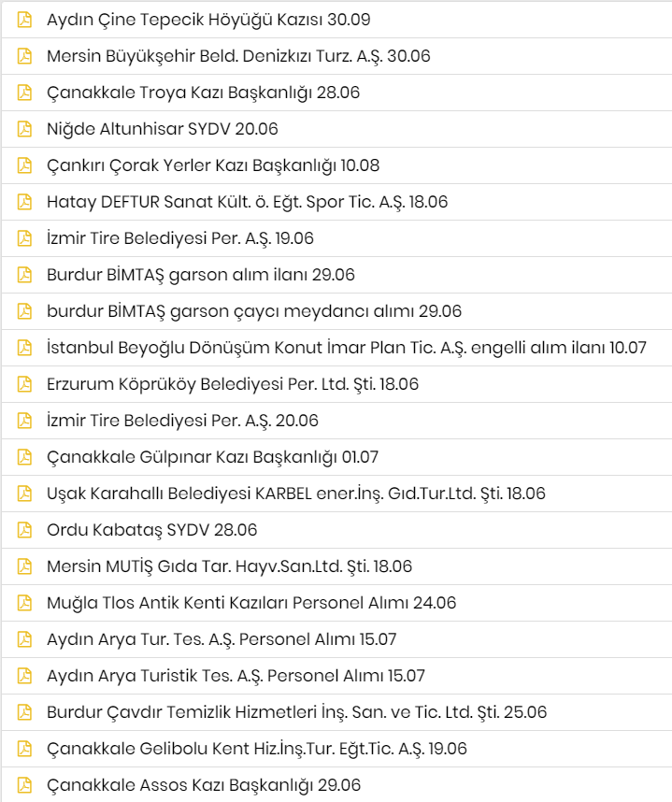Viewport: 672px width, 802px height.
Task: Open Çanakkale Troya Kazı Başkanlığı 28.06 document
Action: pyautogui.click(x=203, y=93)
